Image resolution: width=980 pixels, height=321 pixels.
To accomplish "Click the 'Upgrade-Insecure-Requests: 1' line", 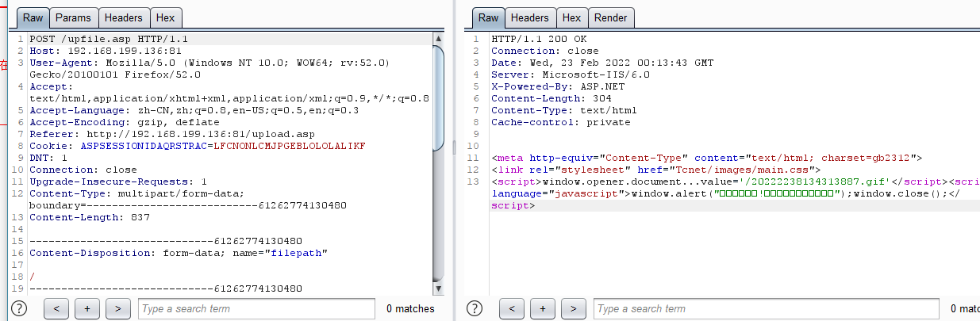I will 118,182.
